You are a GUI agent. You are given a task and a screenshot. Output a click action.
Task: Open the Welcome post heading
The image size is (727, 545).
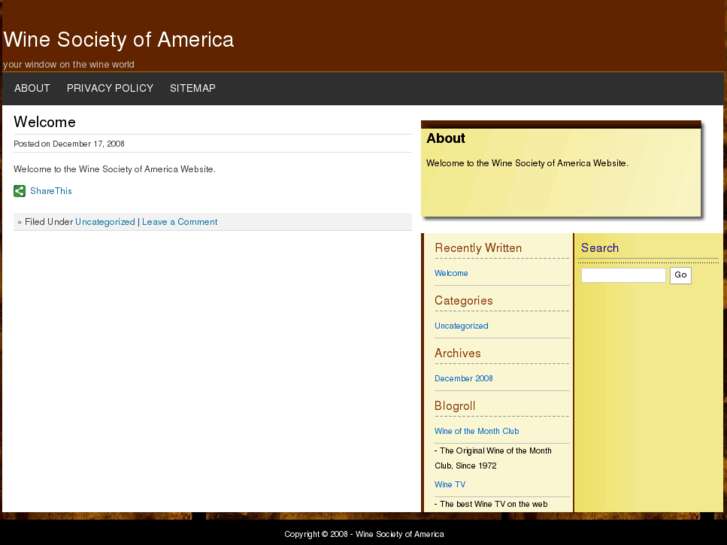[44, 122]
